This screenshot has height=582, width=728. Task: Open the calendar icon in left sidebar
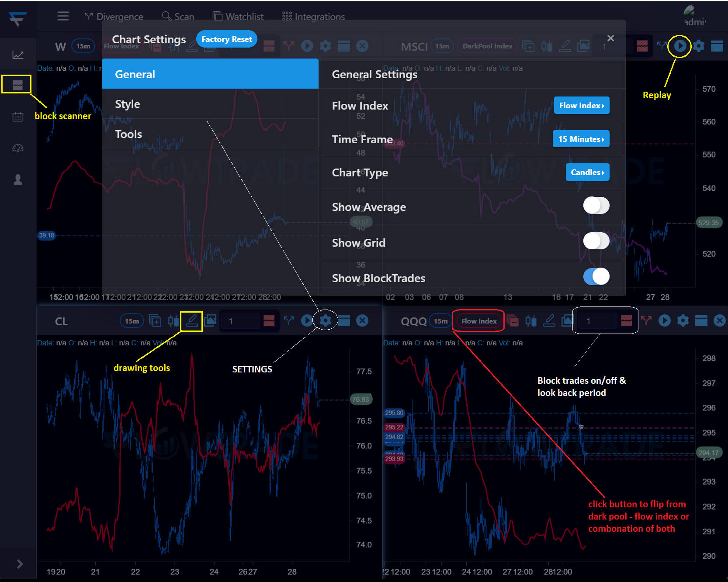(x=18, y=117)
